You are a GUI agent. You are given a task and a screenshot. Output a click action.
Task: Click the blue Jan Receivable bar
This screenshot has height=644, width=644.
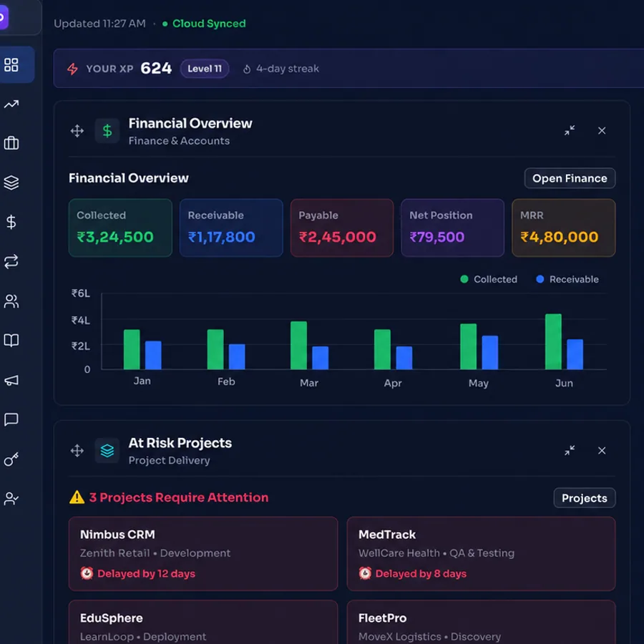coord(153,355)
